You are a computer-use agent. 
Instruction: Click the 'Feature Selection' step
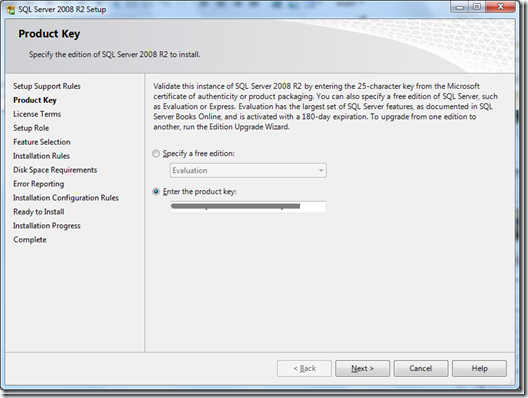[42, 142]
